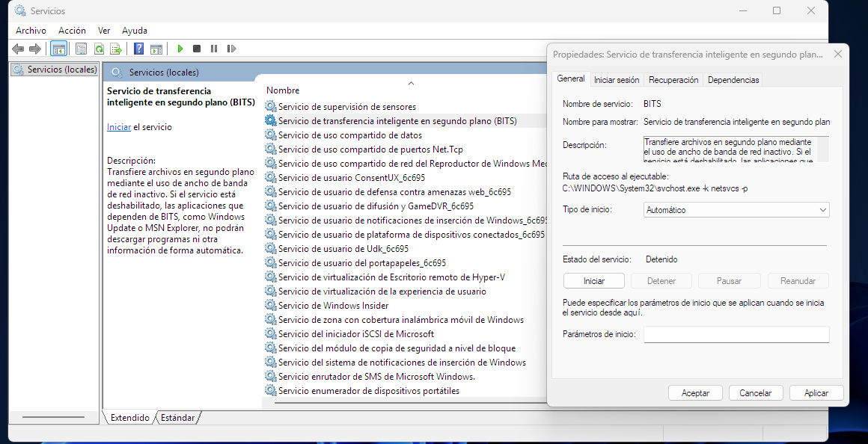Click the Iniciar el servicio link
This screenshot has width=868, height=444.
tap(118, 127)
